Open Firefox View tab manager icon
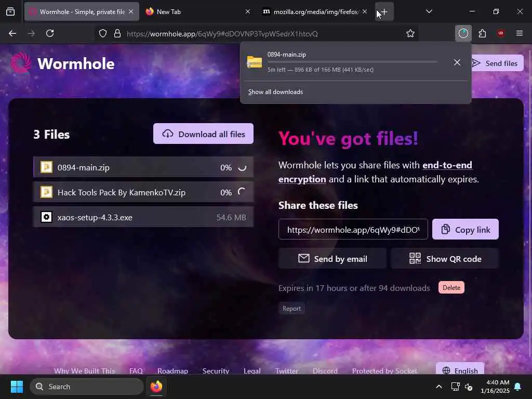Viewport: 532px width, 399px height. coord(10,12)
